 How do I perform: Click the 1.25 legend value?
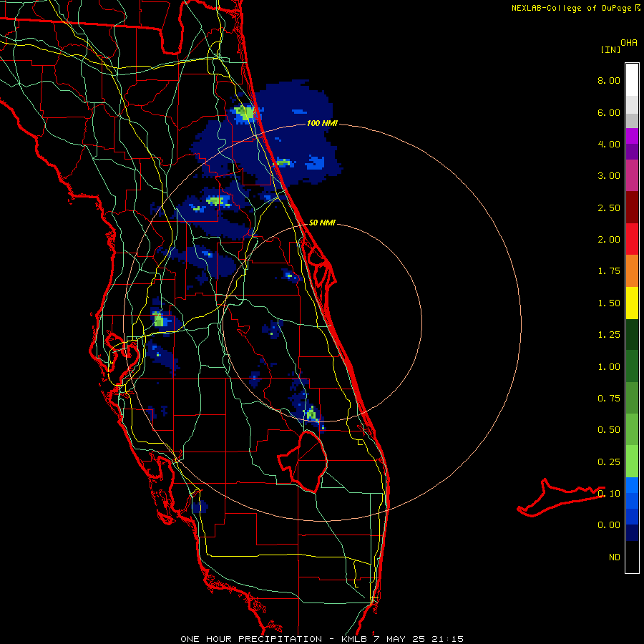tap(609, 335)
